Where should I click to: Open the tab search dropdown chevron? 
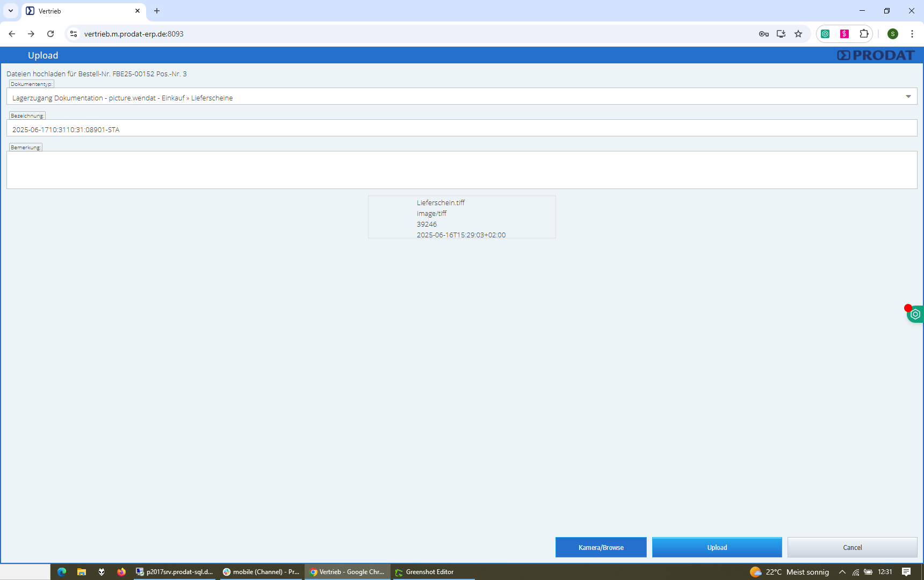(11, 11)
